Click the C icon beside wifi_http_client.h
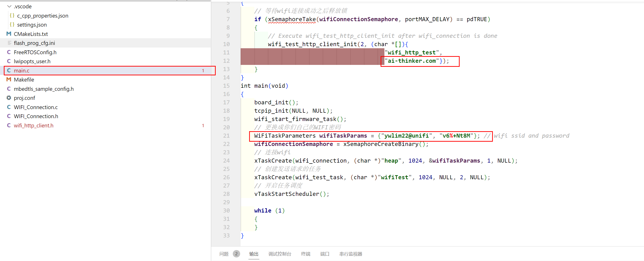 click(9, 125)
